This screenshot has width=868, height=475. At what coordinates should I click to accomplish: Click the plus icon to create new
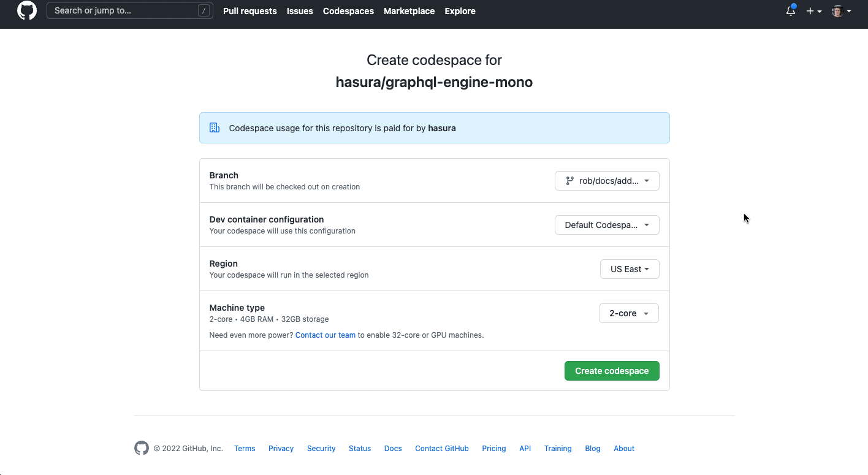click(810, 11)
